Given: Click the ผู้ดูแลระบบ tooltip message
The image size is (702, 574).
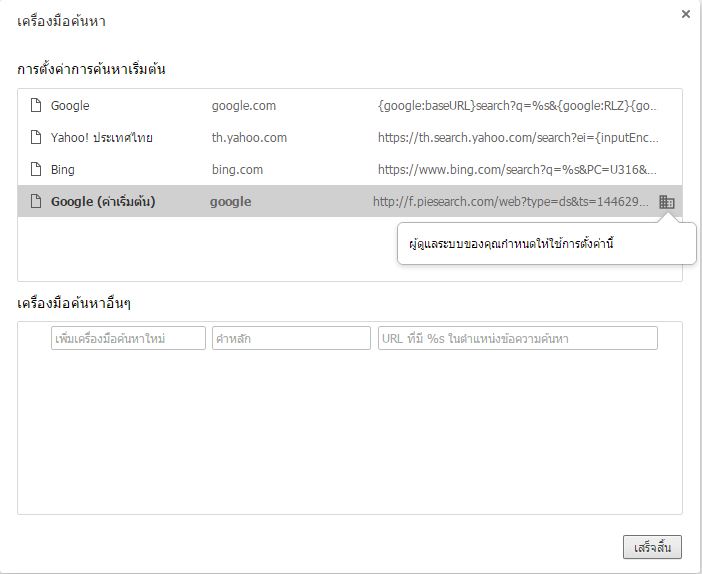Looking at the screenshot, I should (511, 244).
